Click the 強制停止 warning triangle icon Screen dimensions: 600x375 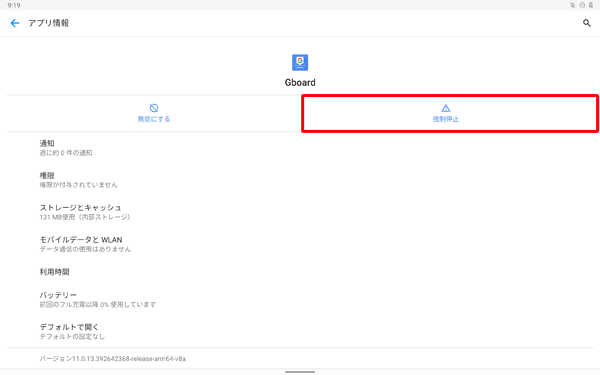tap(446, 108)
